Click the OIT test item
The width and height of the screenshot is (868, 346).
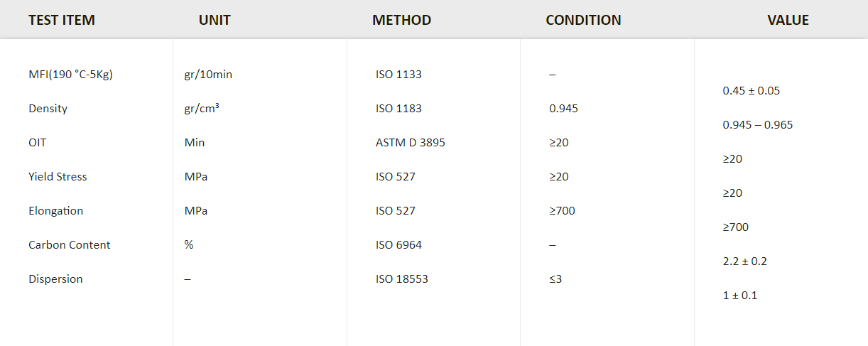tap(38, 143)
